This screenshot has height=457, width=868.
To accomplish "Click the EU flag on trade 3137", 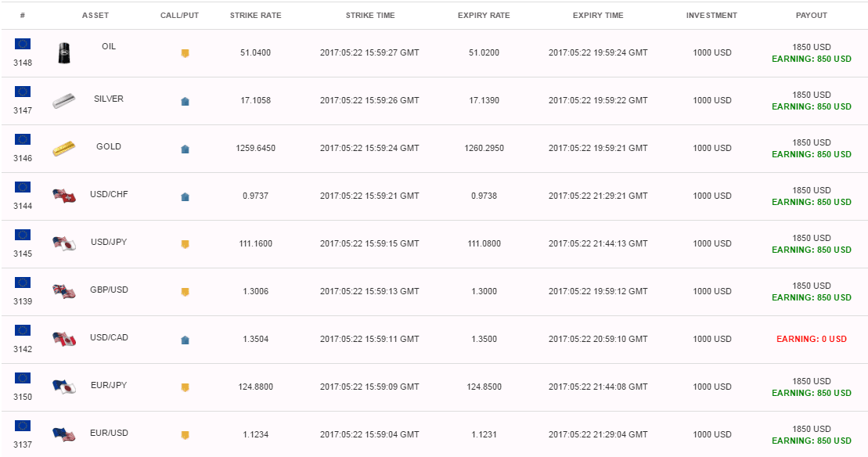I will [23, 426].
